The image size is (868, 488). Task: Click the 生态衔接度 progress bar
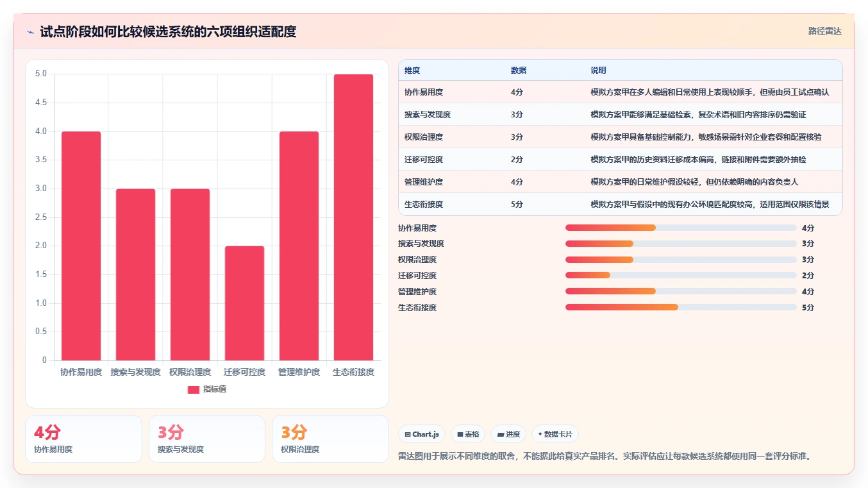[x=681, y=308]
